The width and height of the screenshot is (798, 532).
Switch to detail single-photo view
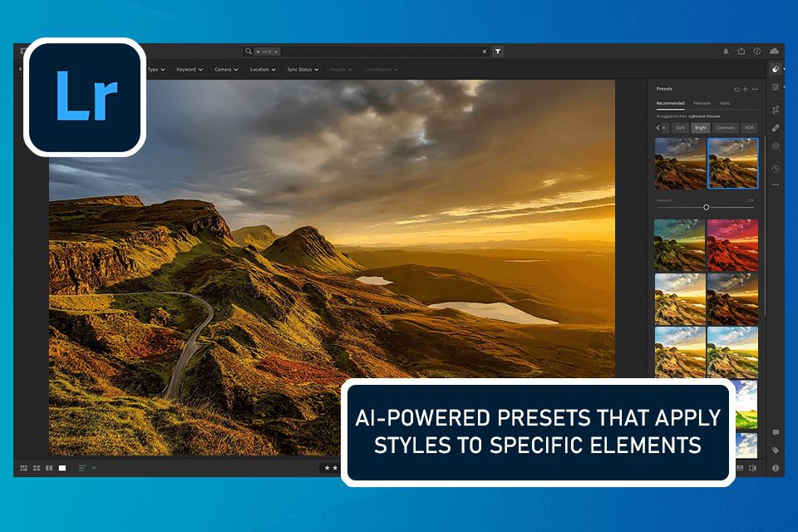click(62, 468)
